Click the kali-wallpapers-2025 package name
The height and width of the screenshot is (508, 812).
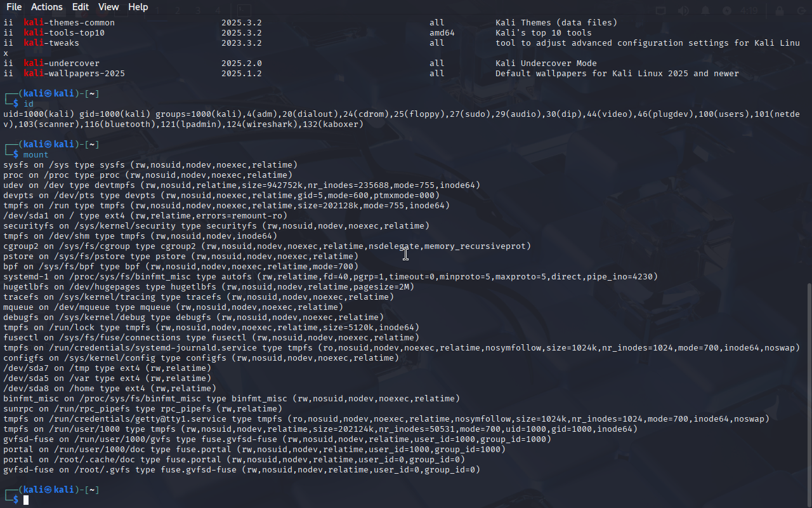click(x=74, y=74)
